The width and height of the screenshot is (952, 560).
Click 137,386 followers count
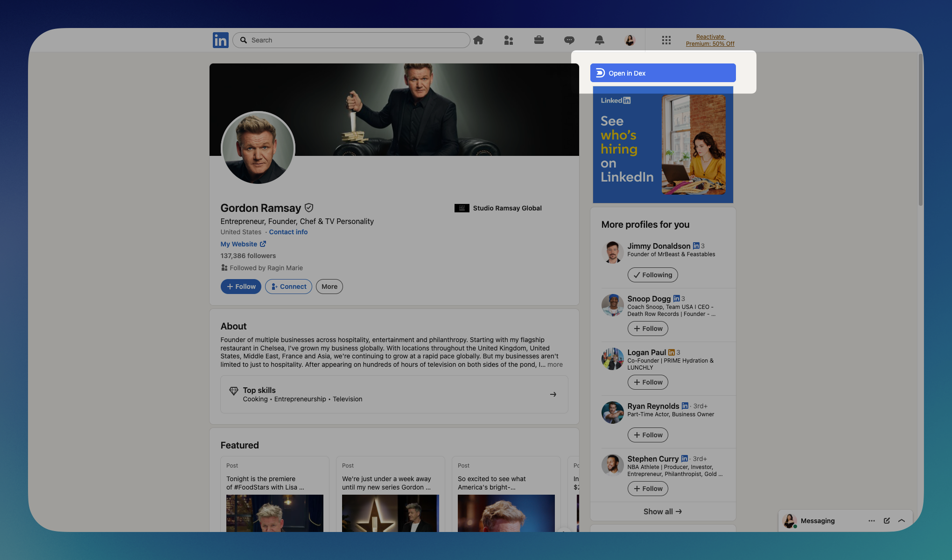coord(248,256)
